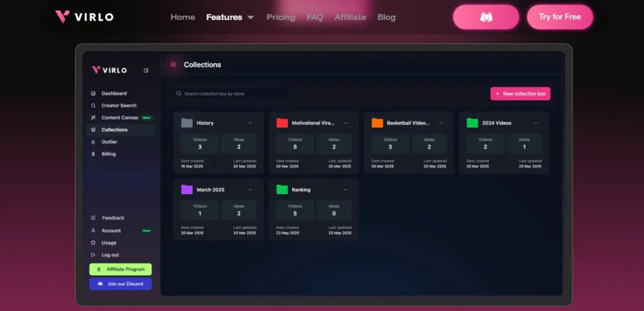
Task: Click the purple March 2025 folder icon
Action: (187, 190)
